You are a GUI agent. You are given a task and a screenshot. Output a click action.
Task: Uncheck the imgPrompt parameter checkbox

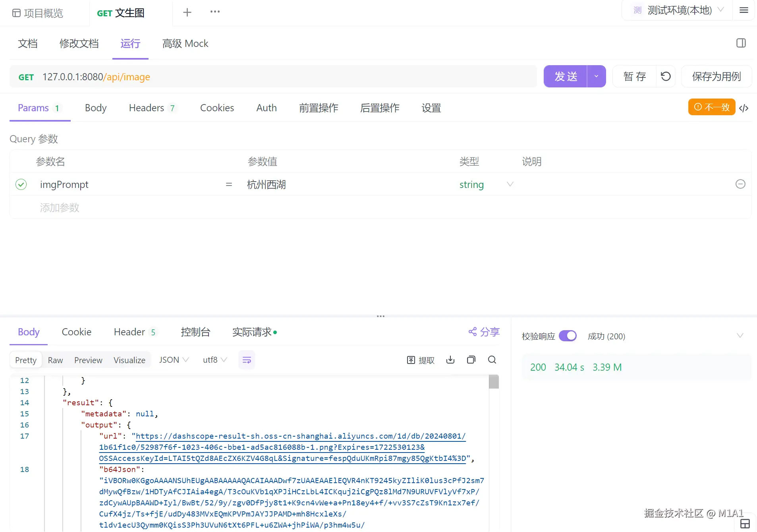click(x=21, y=184)
